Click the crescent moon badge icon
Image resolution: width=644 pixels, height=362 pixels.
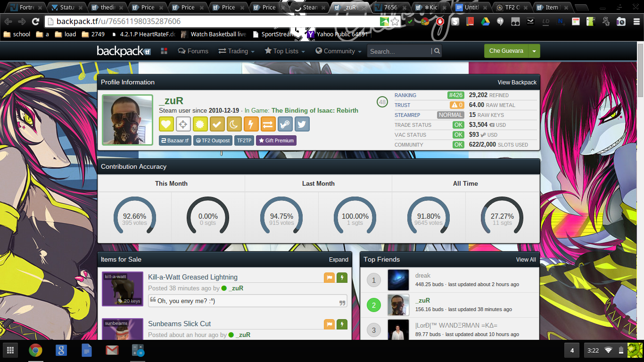[234, 124]
